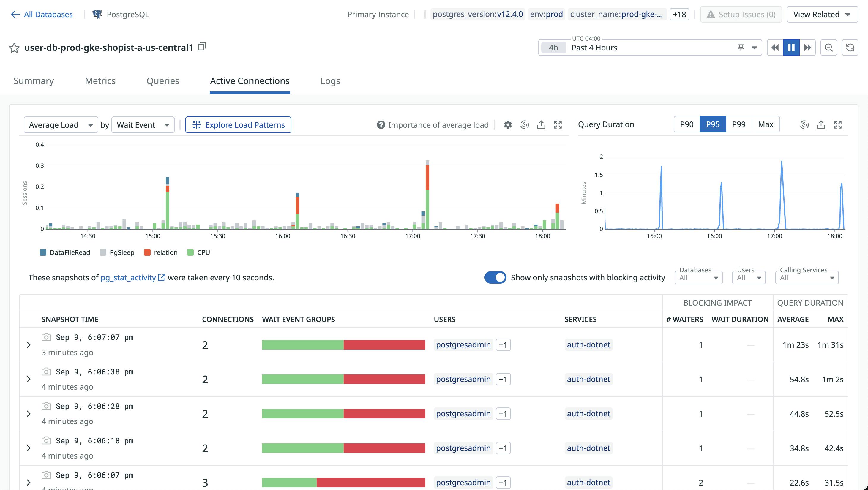Expand the Query Duration chart to fullscreen
The image size is (868, 490).
coord(837,125)
